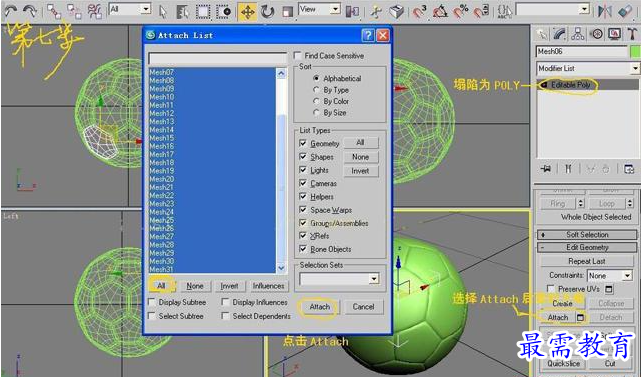The width and height of the screenshot is (641, 377).
Task: Toggle the Window/Crossing selection icon
Action: (224, 11)
